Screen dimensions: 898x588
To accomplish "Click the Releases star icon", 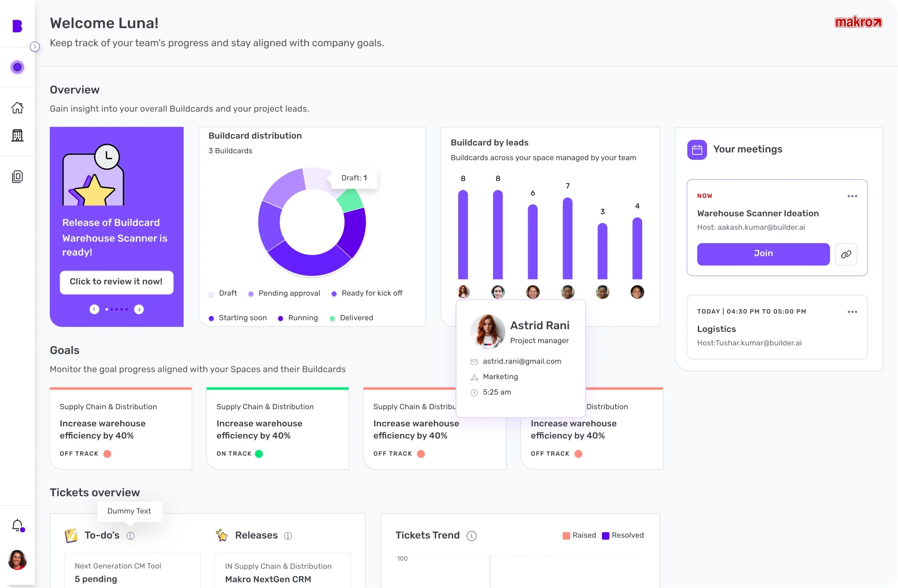I will pos(222,535).
